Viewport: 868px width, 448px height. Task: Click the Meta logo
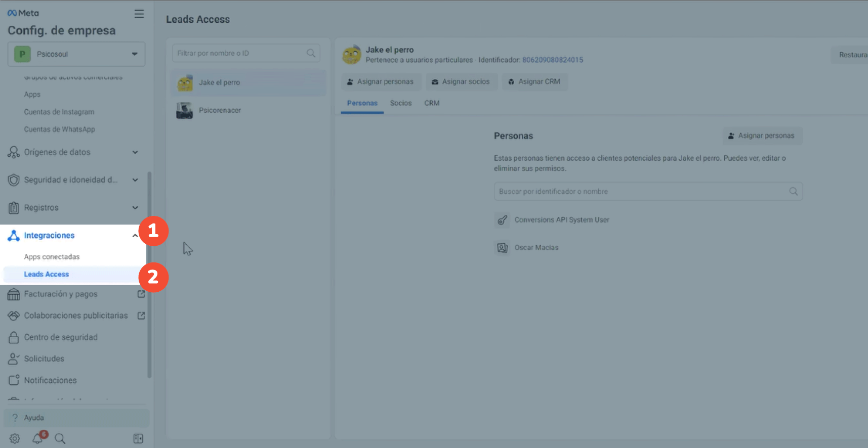click(x=23, y=13)
